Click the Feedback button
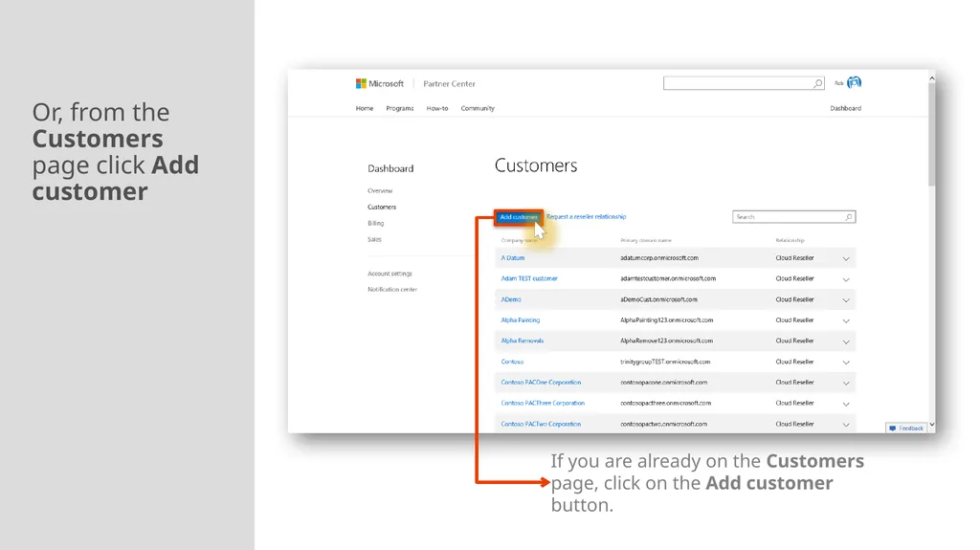980x550 pixels. click(906, 429)
